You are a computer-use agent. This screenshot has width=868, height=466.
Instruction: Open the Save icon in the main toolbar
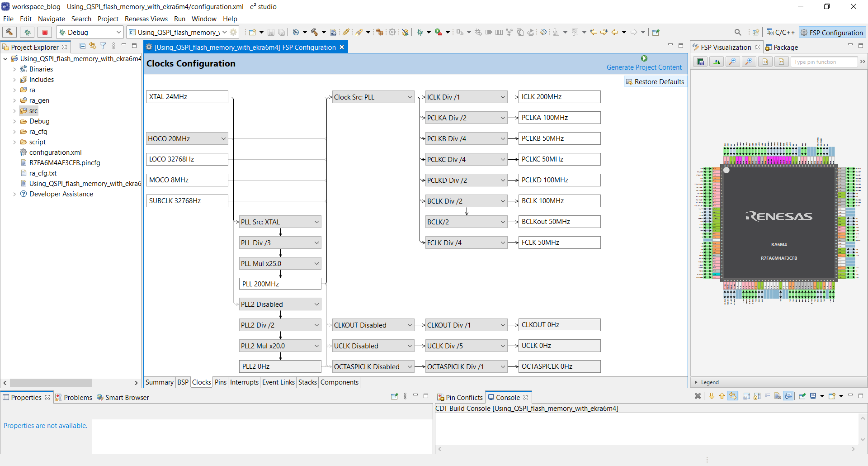pos(271,32)
